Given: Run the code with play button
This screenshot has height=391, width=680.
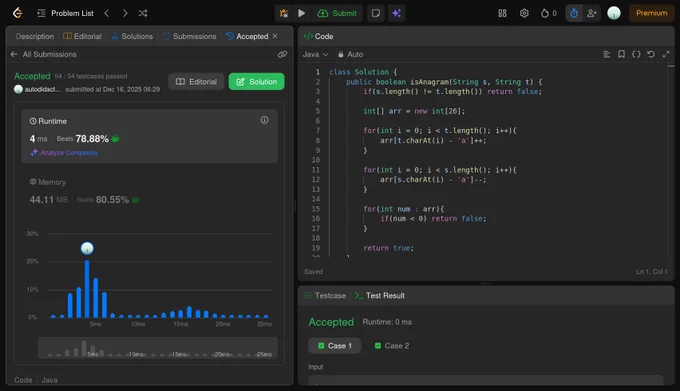Looking at the screenshot, I should tap(301, 13).
